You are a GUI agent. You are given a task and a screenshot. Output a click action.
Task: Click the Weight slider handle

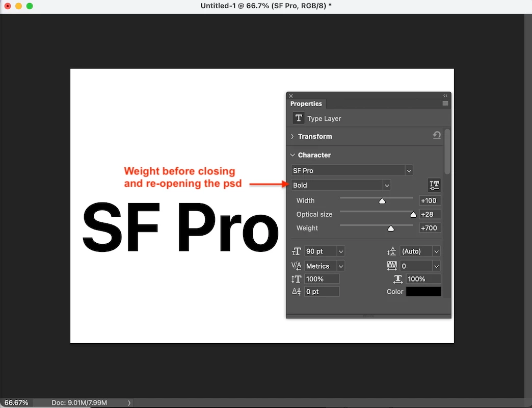(391, 228)
